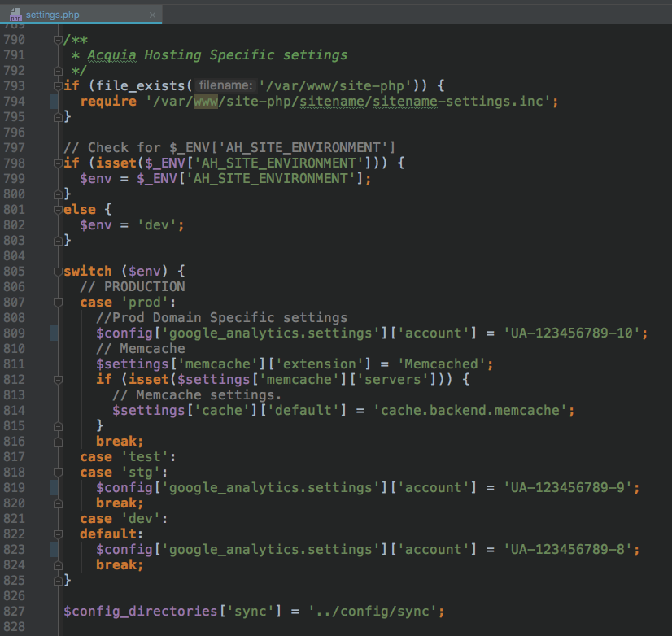Click '$env' variable on line 799
This screenshot has height=636, width=672.
click(x=95, y=179)
